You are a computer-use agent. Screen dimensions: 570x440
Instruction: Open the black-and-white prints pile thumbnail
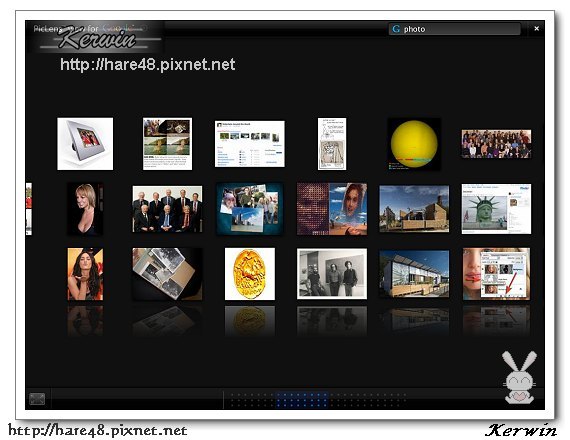tap(167, 274)
